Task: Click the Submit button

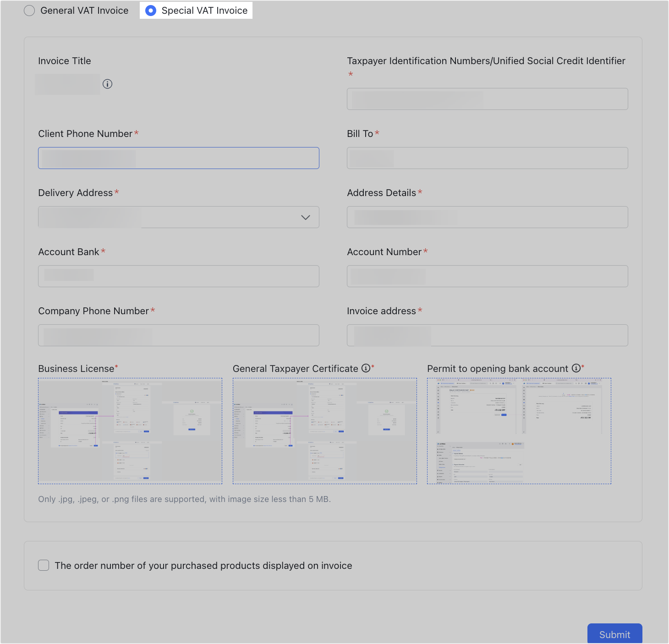Action: pos(614,634)
